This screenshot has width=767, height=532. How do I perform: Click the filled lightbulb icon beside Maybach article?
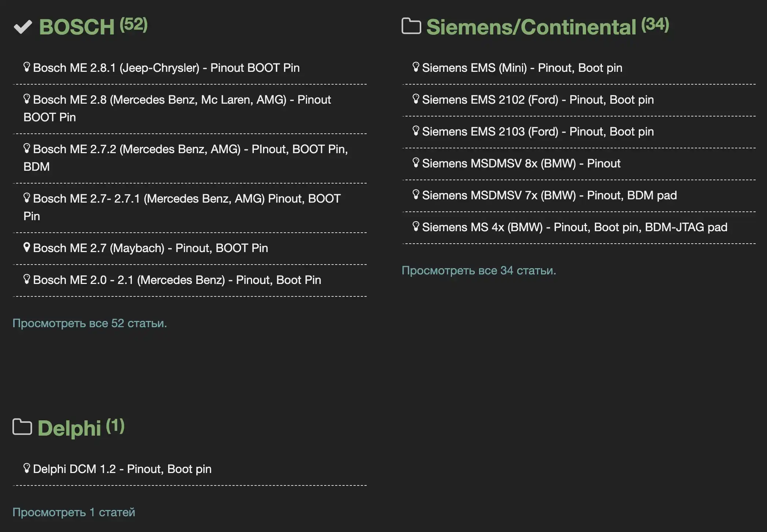(26, 247)
